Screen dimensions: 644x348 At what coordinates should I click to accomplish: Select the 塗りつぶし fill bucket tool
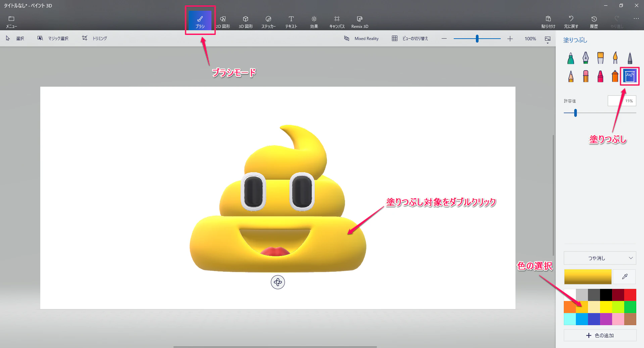(630, 76)
